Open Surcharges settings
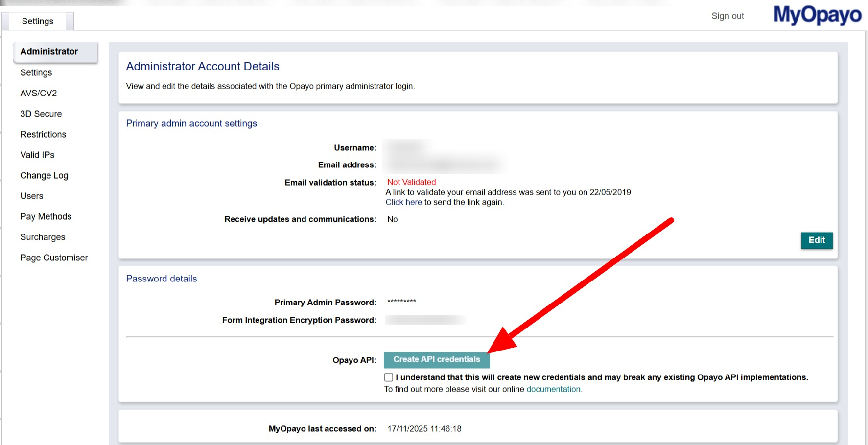The height and width of the screenshot is (445, 868). click(43, 237)
